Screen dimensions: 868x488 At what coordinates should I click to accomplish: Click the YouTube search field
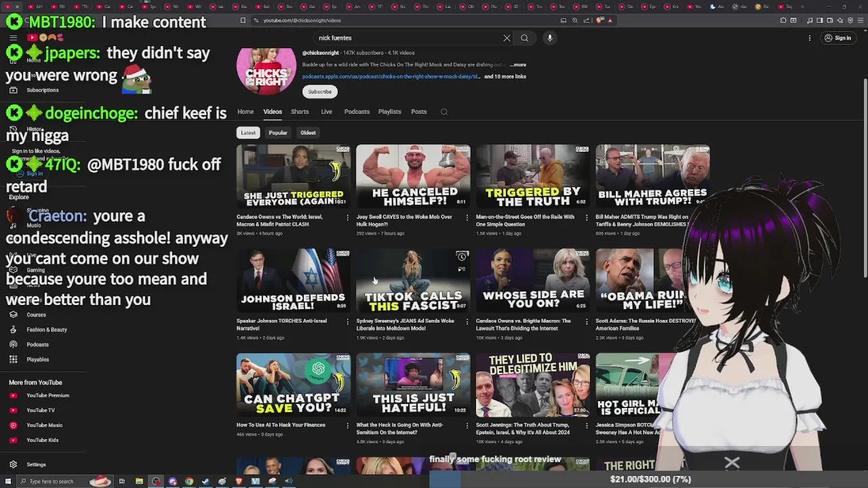click(407, 38)
